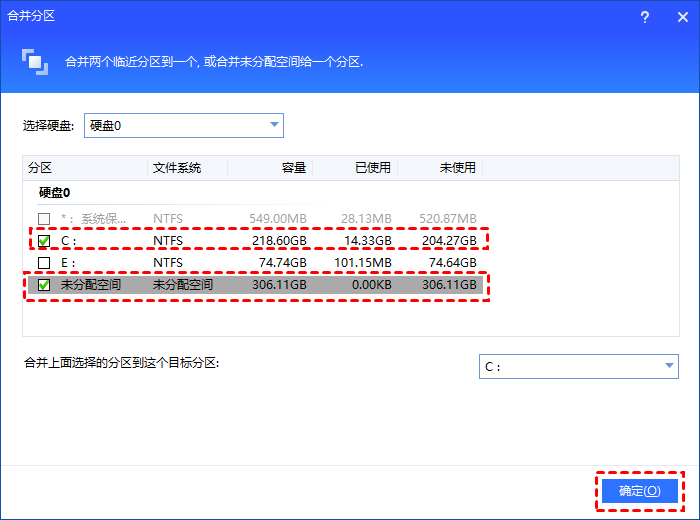Viewport: 700px width, 520px height.
Task: Click the merge partitions icon in header
Action: point(36,61)
